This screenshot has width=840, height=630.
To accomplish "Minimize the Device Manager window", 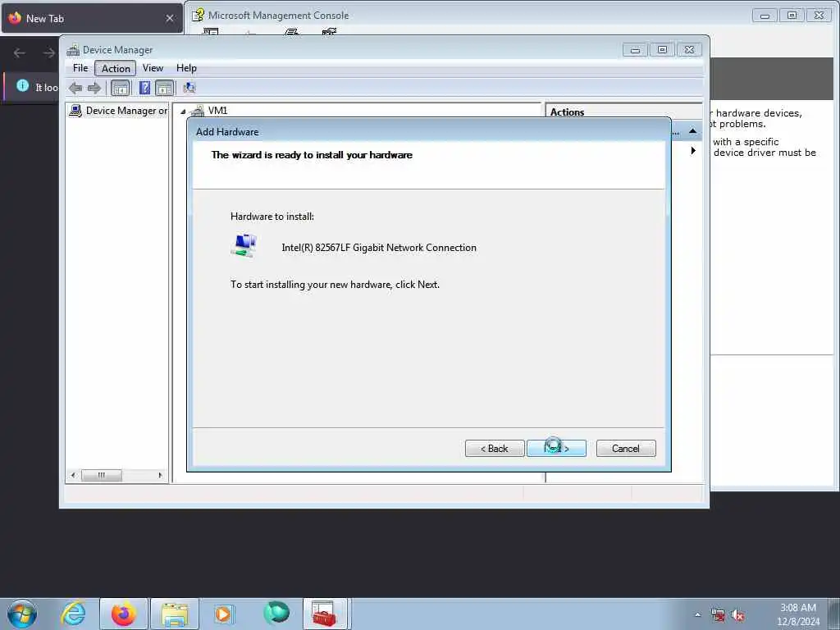I will (636, 50).
